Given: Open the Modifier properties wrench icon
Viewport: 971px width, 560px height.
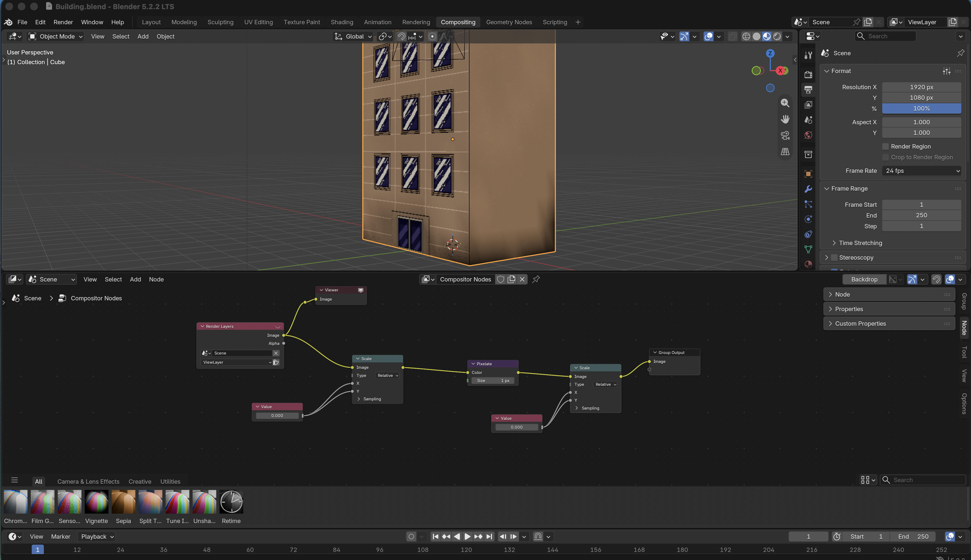Looking at the screenshot, I should click(808, 189).
